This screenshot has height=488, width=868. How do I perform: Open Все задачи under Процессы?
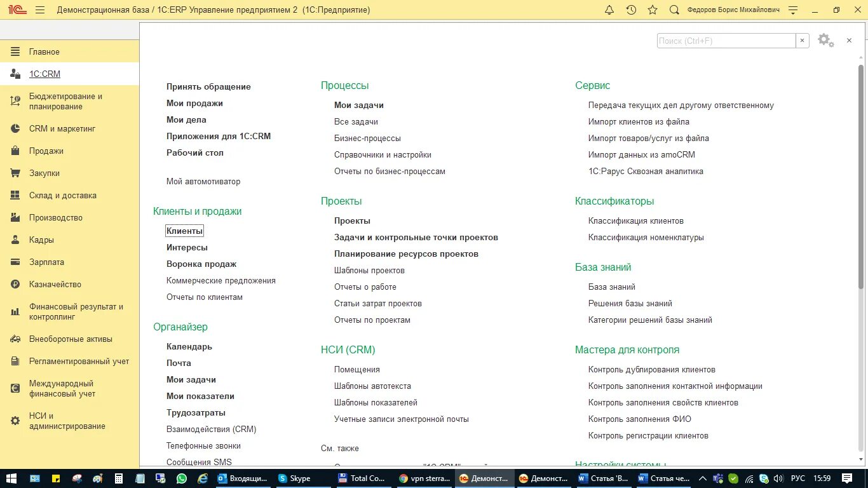tap(356, 121)
